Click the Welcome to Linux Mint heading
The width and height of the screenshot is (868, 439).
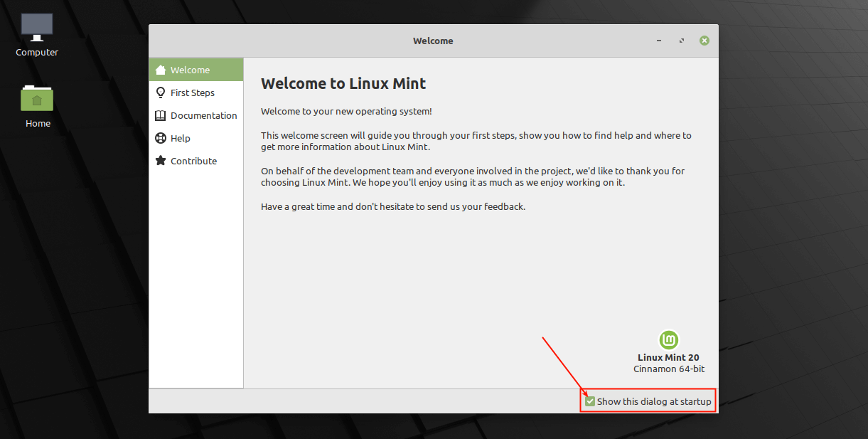pyautogui.click(x=343, y=83)
